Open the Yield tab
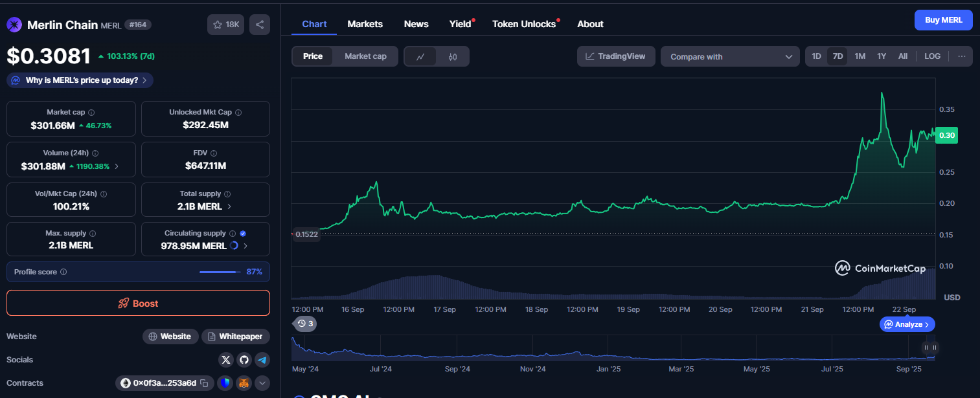Screen dimensions: 980x398 click(461, 24)
